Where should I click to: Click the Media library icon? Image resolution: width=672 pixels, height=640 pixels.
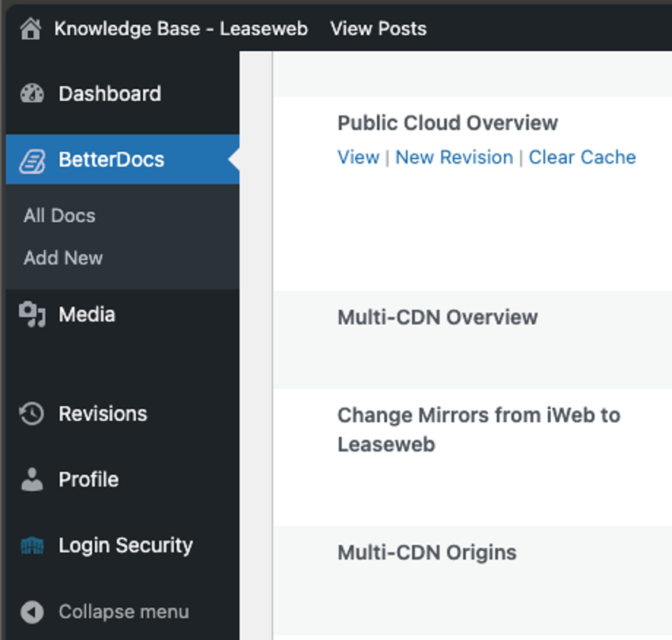(32, 315)
